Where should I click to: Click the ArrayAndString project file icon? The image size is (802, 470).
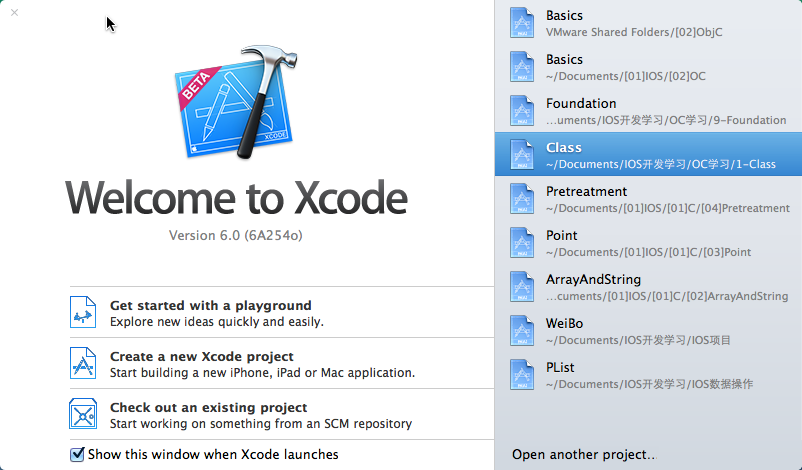click(x=522, y=286)
